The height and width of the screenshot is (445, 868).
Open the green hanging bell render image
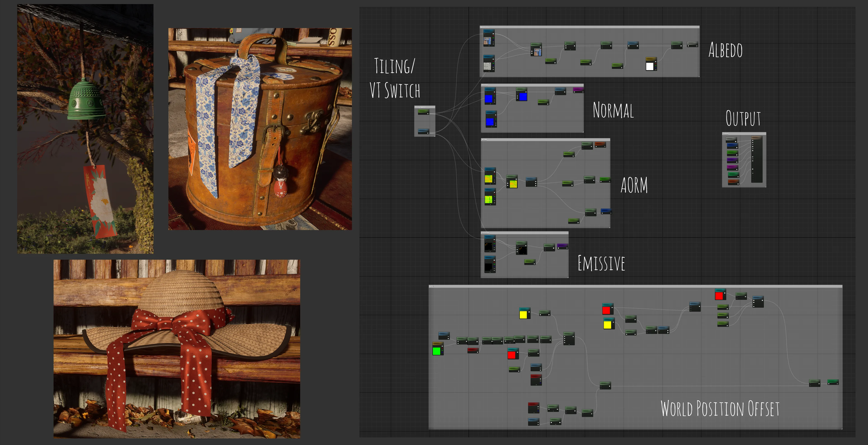pos(85,129)
